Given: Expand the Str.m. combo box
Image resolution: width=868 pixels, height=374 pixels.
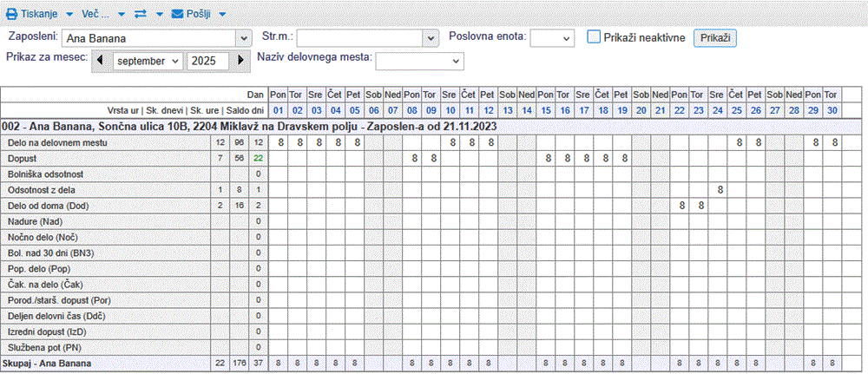Looking at the screenshot, I should point(430,38).
